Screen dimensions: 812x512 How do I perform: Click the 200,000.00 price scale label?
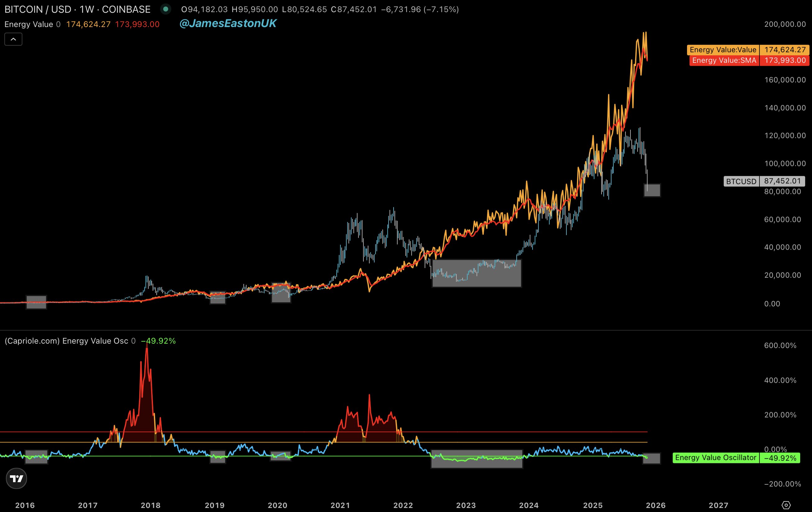785,24
